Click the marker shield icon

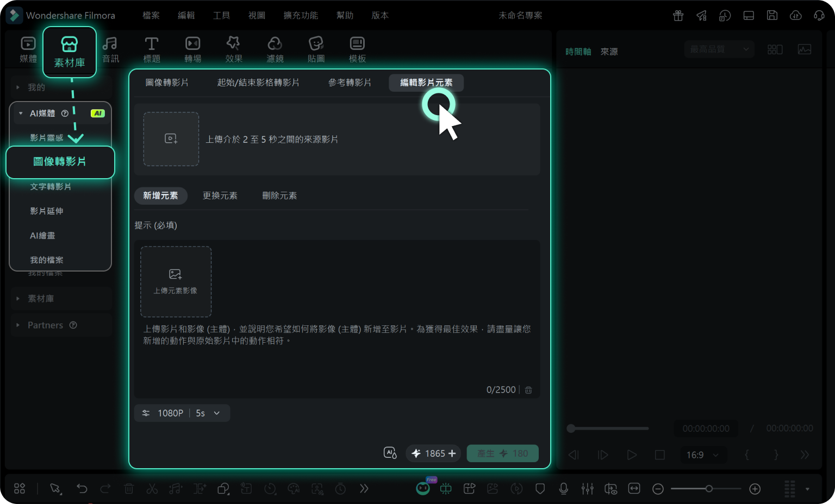click(540, 489)
